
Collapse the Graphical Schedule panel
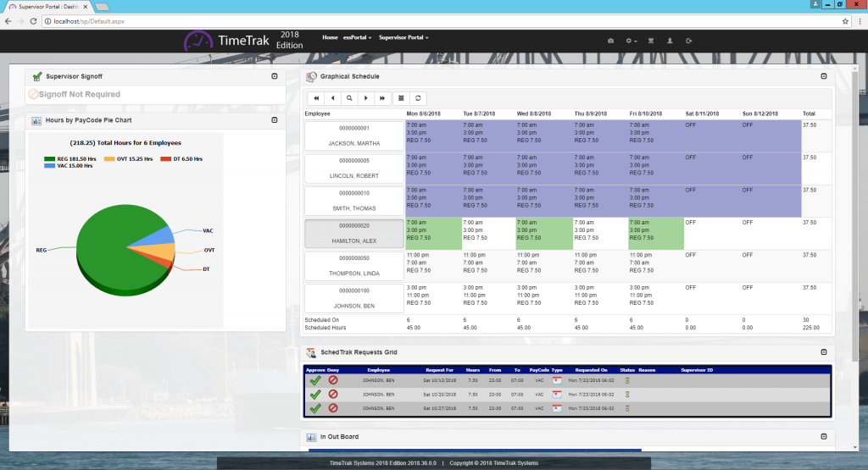(x=824, y=76)
